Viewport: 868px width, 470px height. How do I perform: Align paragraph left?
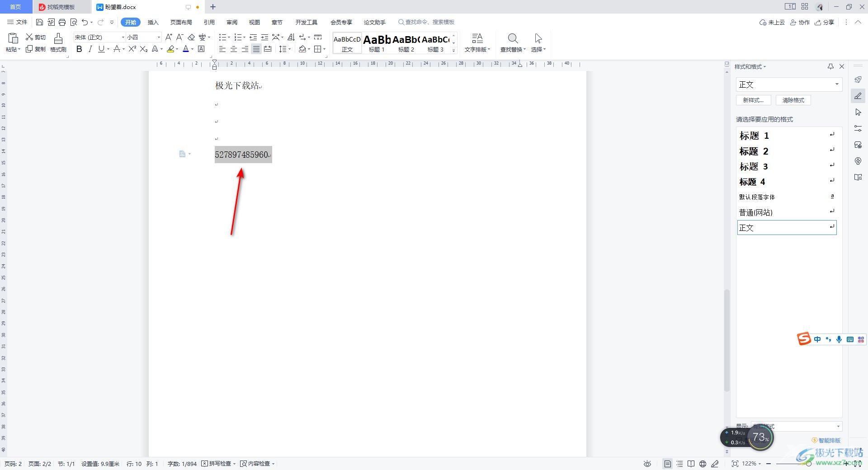[222, 49]
